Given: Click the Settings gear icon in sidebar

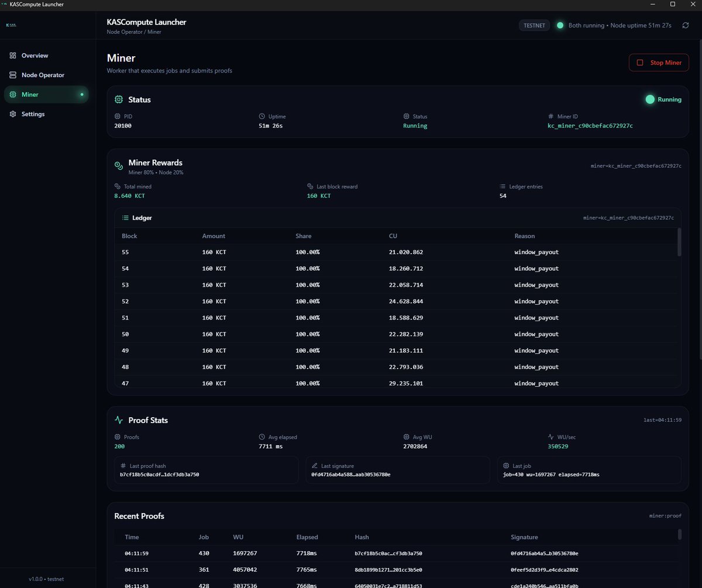Looking at the screenshot, I should [x=13, y=114].
